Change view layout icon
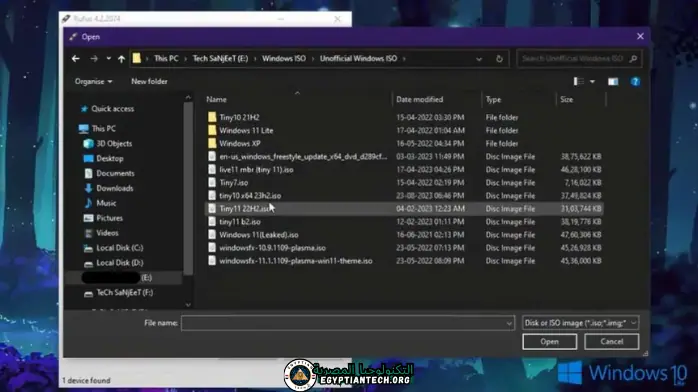Viewport: 698px width, 392px height. pos(578,81)
